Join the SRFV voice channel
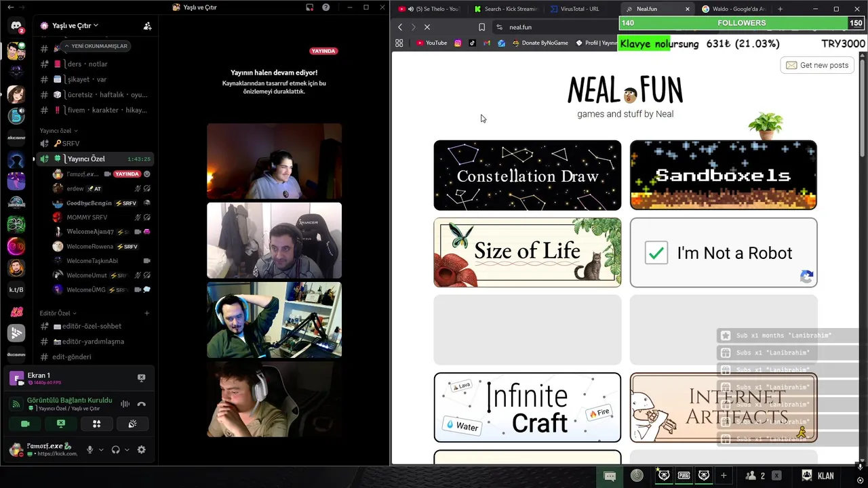Viewport: 868px width, 488px height. coord(95,144)
